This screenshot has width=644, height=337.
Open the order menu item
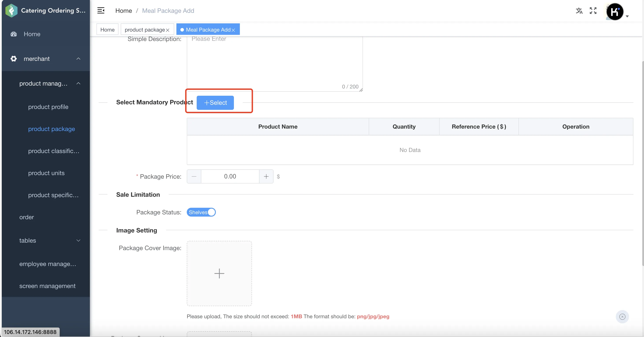[x=46, y=217]
